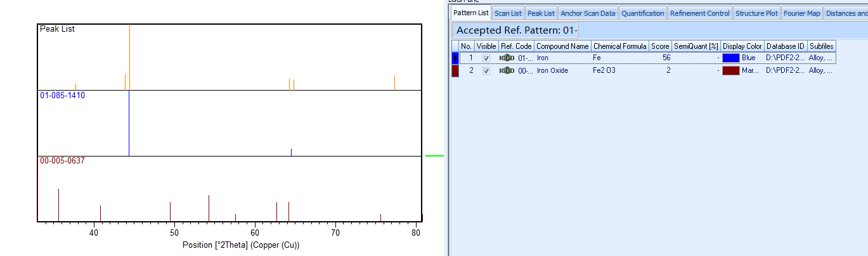Switch to the Pattern List tab
Image resolution: width=868 pixels, height=256 pixels.
pyautogui.click(x=470, y=13)
